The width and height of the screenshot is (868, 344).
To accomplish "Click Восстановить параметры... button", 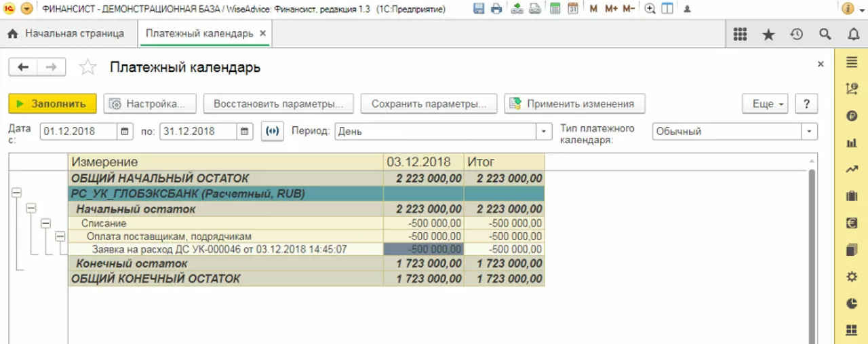I will (278, 104).
